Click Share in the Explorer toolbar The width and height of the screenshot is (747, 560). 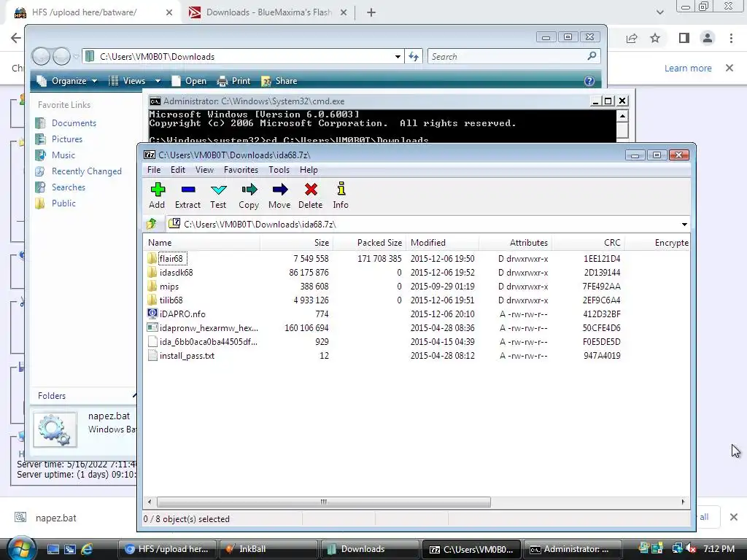[x=279, y=81]
